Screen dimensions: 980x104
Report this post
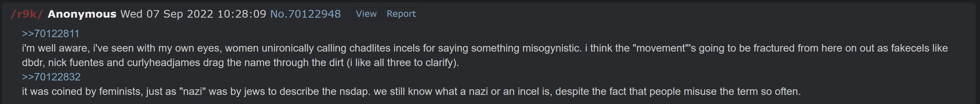[401, 14]
